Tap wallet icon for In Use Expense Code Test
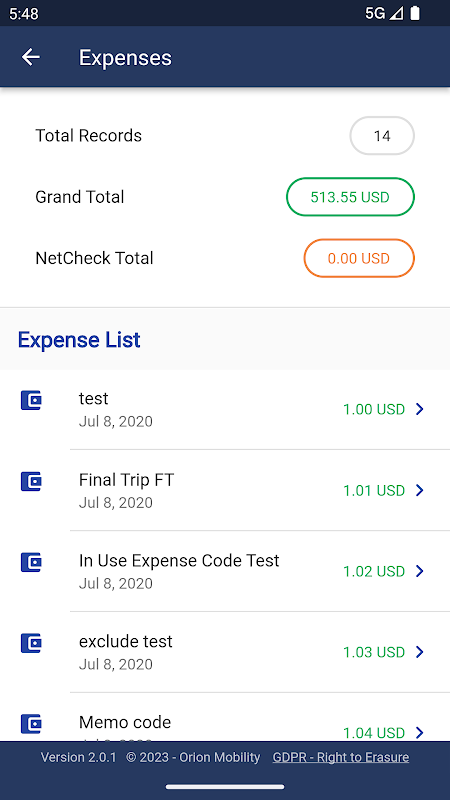 click(x=31, y=562)
